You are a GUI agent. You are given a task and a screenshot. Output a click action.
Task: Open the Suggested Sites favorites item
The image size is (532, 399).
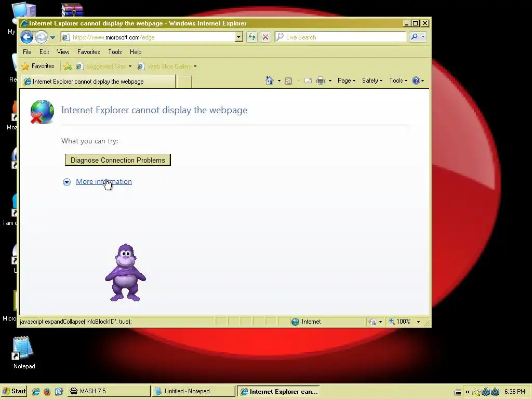click(x=103, y=66)
